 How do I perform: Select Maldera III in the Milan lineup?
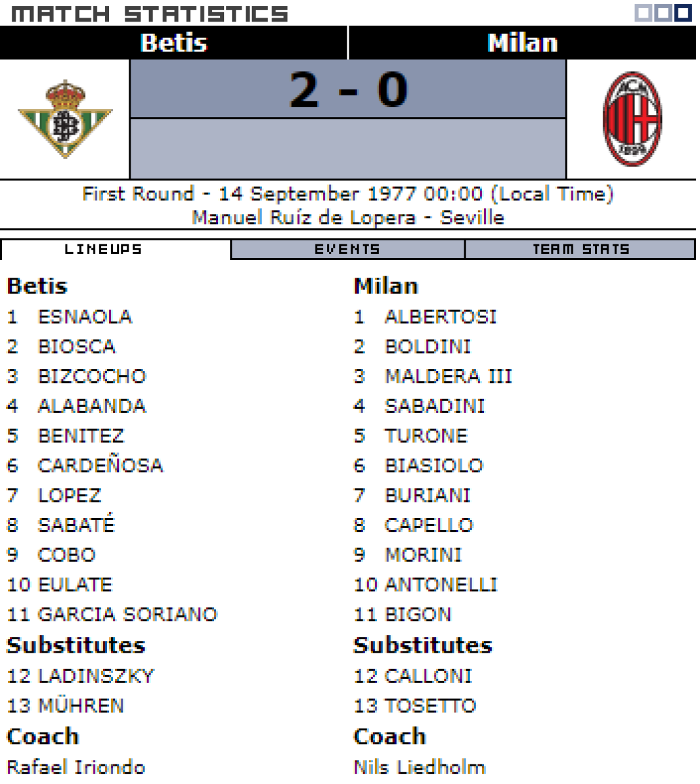tap(449, 376)
